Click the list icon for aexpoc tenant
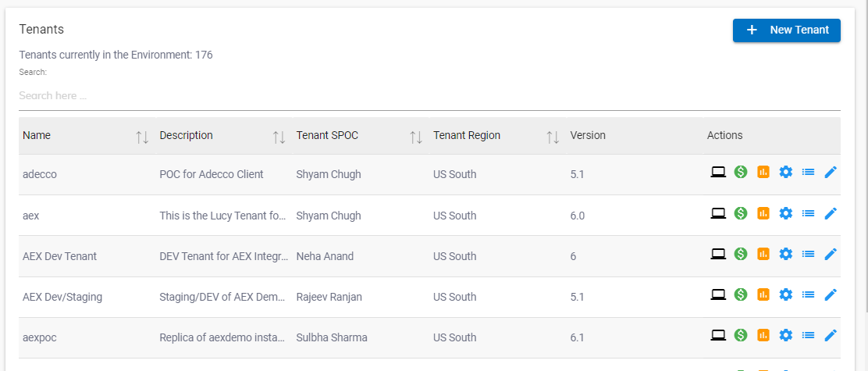Screen dimensions: 868x371 point(809,334)
